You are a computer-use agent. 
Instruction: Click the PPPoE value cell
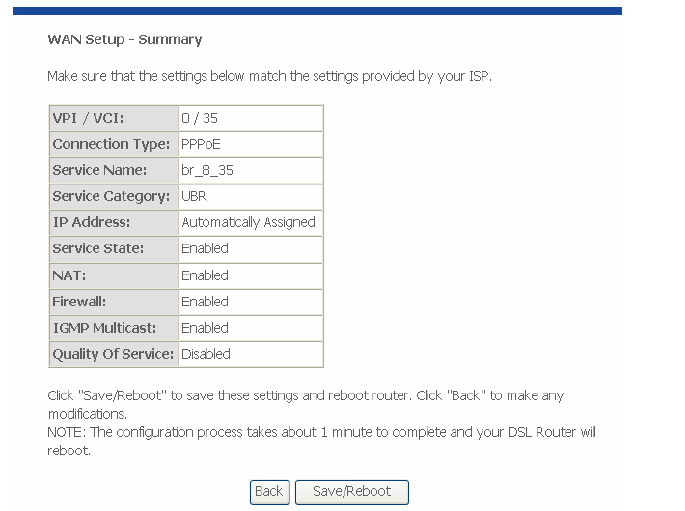250,144
